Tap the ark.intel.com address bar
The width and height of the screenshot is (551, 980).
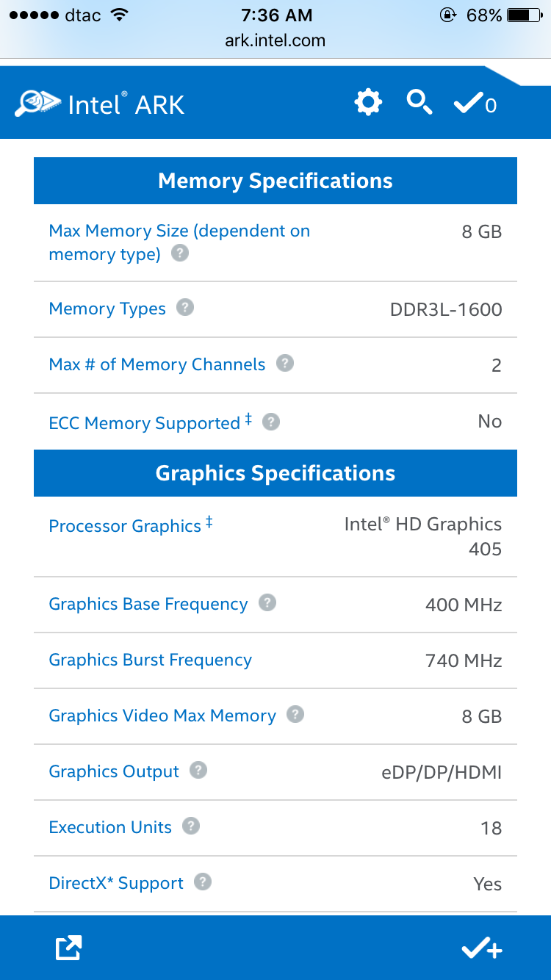pyautogui.click(x=275, y=40)
